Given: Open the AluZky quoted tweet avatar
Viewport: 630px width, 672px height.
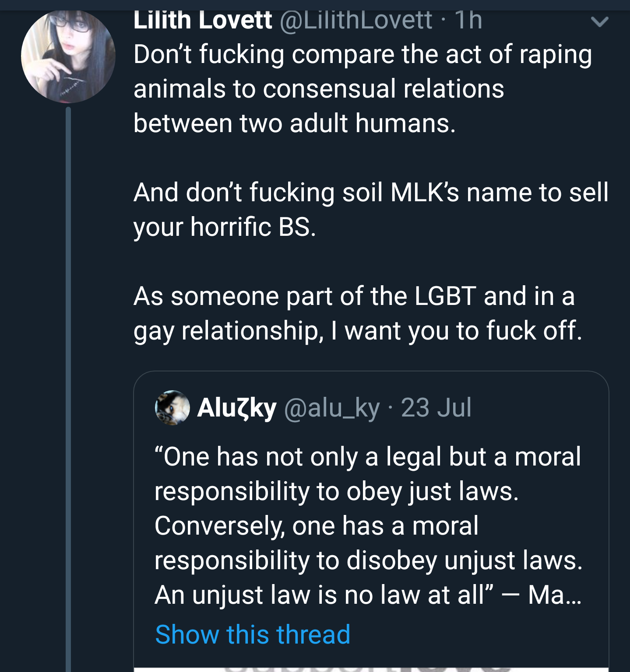Looking at the screenshot, I should pyautogui.click(x=172, y=408).
